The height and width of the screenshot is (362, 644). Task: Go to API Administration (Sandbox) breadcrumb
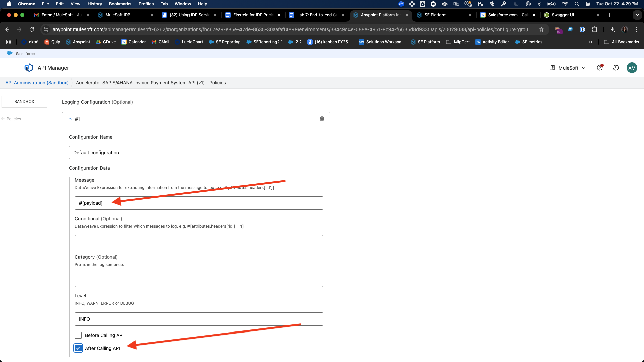tap(37, 83)
